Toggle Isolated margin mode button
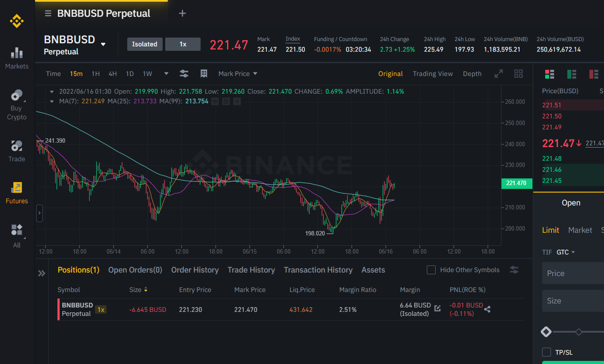Viewport: 604px width, 364px height. (x=144, y=44)
